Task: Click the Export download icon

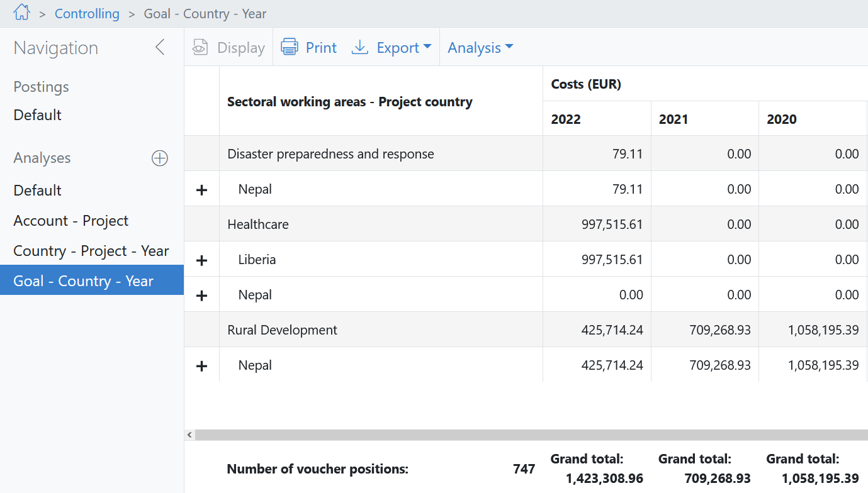Action: (359, 48)
